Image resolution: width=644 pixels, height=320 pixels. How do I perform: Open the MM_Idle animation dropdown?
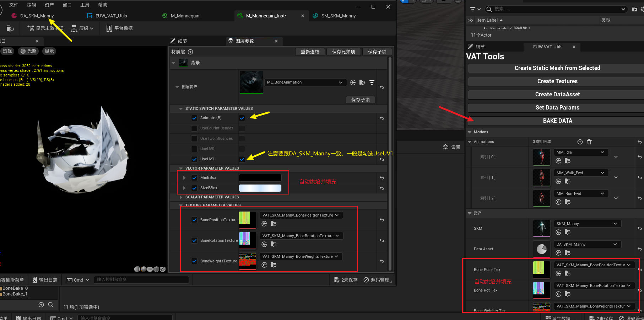(581, 152)
